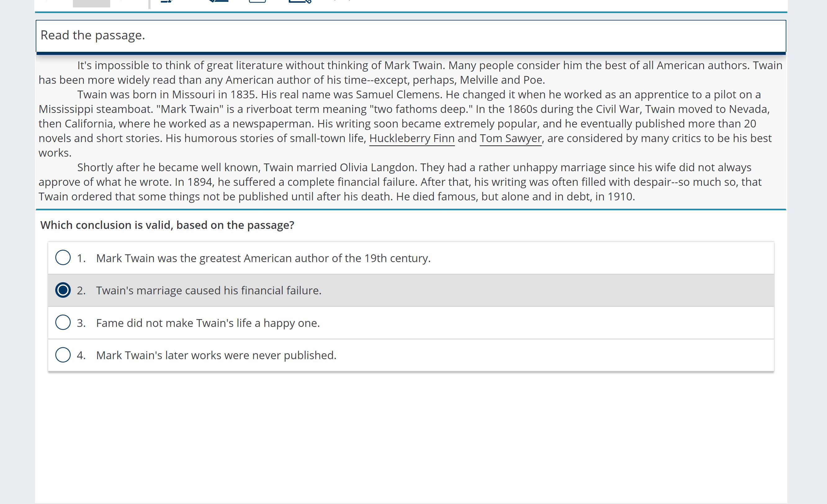Click the "Read the passage." heading
This screenshot has width=827, height=504.
tap(93, 35)
